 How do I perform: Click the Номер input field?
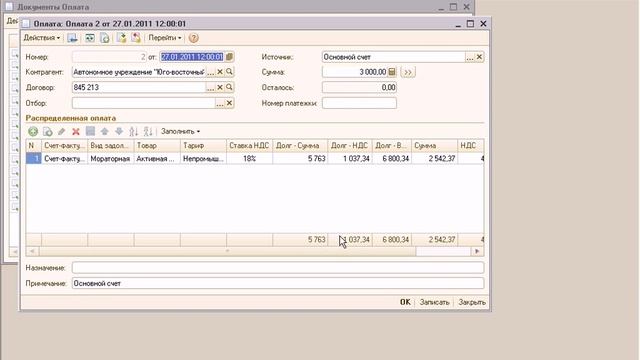pos(109,57)
